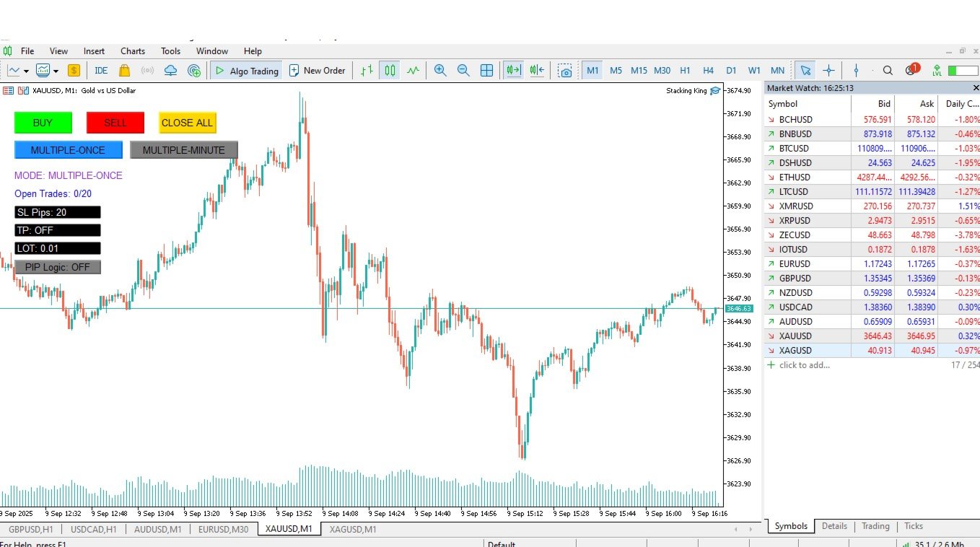Viewport: 980px width, 547px height.
Task: Click the green BUY button
Action: coord(43,123)
